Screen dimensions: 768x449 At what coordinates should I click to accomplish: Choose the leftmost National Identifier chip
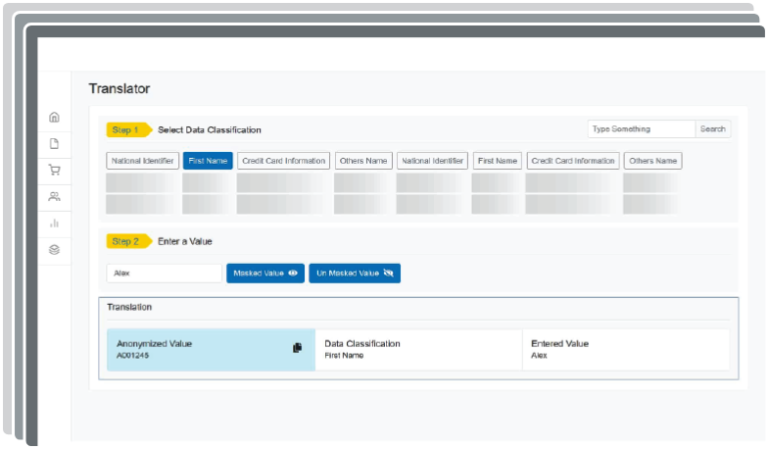(142, 160)
